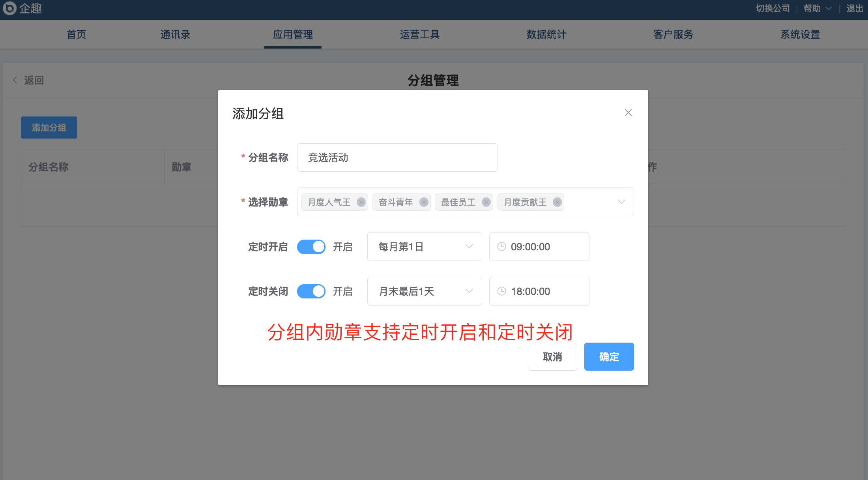This screenshot has height=480, width=868.
Task: Click the 企趣 logo icon
Action: click(9, 8)
